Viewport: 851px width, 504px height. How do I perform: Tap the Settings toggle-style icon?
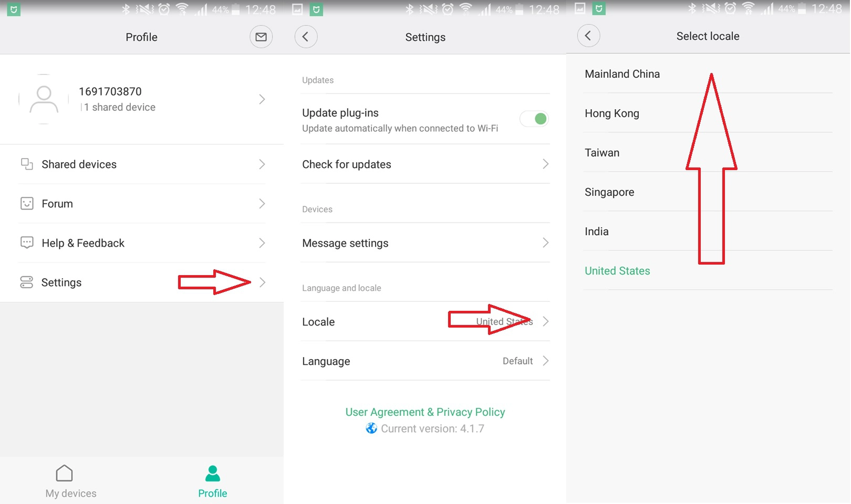click(27, 282)
